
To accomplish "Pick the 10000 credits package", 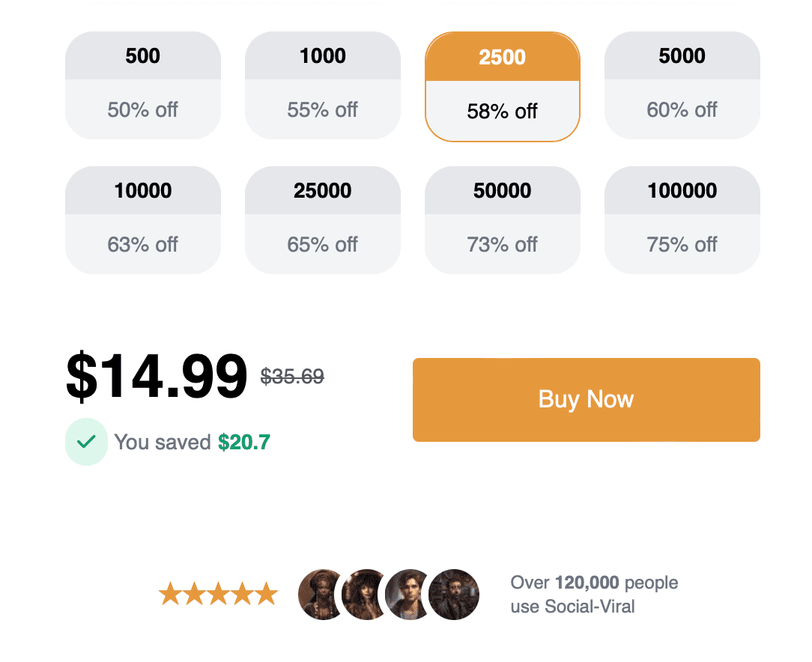I will 142,219.
